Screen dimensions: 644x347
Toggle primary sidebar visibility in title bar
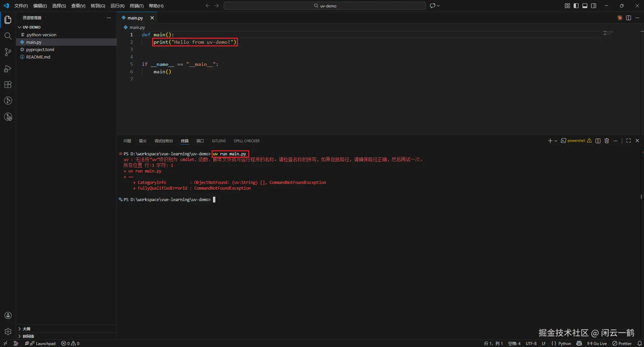(x=576, y=6)
